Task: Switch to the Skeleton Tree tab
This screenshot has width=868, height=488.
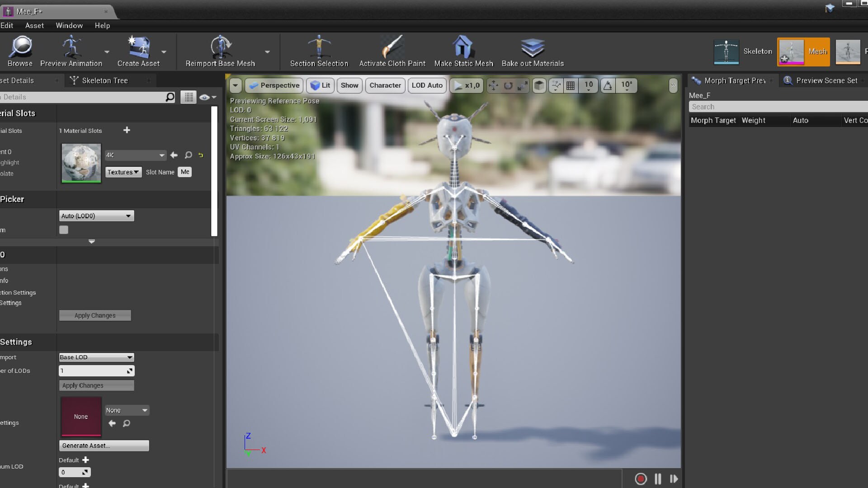Action: point(104,80)
